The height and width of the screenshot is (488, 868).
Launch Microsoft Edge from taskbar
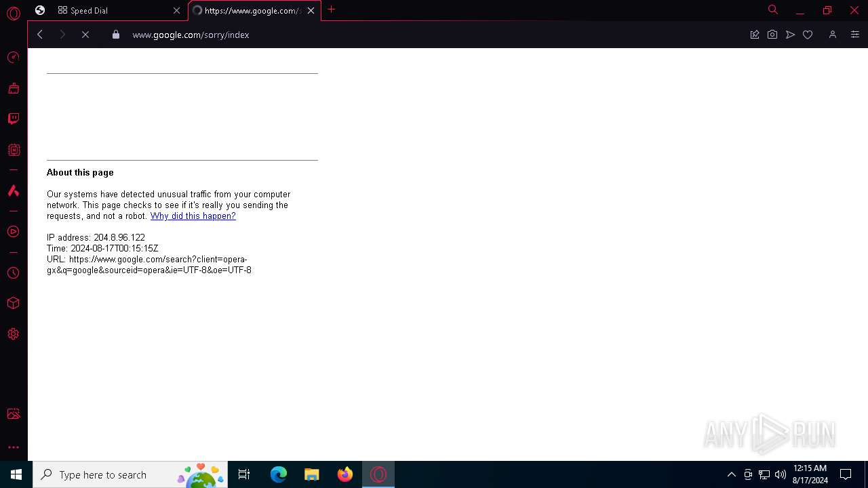[278, 474]
